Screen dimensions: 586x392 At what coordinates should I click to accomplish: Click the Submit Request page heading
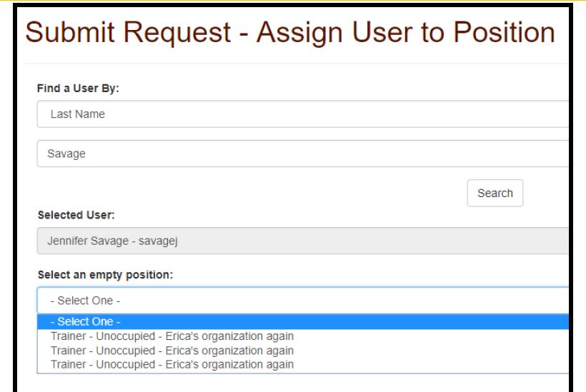pyautogui.click(x=128, y=32)
